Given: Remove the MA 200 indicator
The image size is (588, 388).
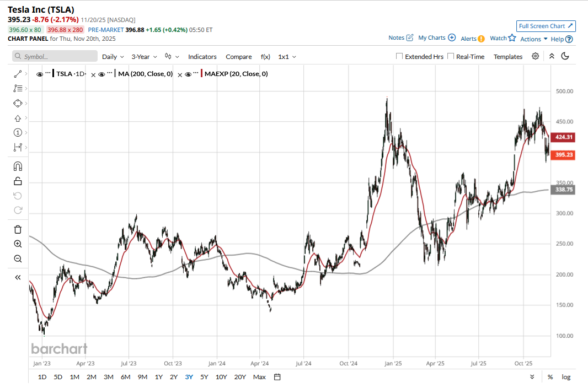Looking at the screenshot, I should point(180,75).
